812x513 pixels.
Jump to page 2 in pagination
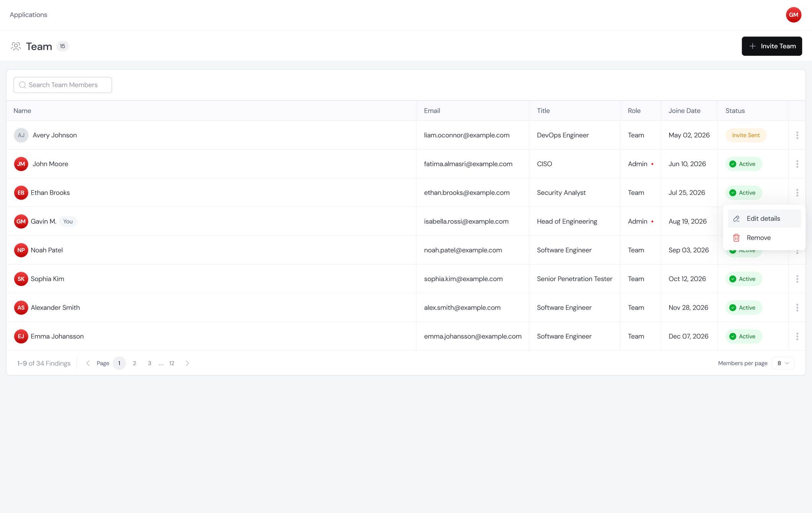[x=134, y=363]
